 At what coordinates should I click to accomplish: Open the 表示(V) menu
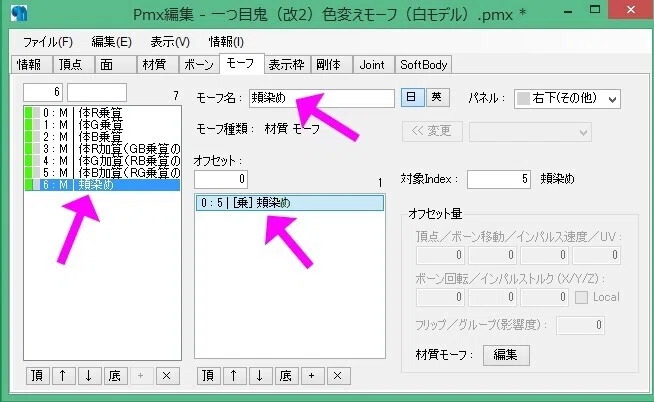pos(170,42)
